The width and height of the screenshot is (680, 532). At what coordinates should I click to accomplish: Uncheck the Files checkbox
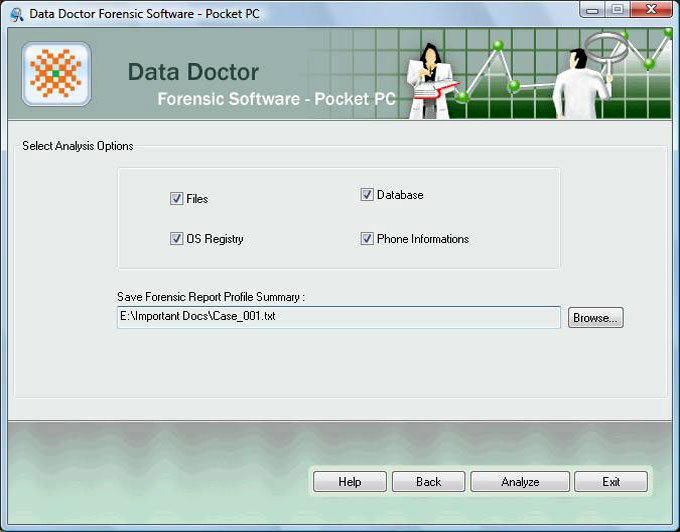177,199
